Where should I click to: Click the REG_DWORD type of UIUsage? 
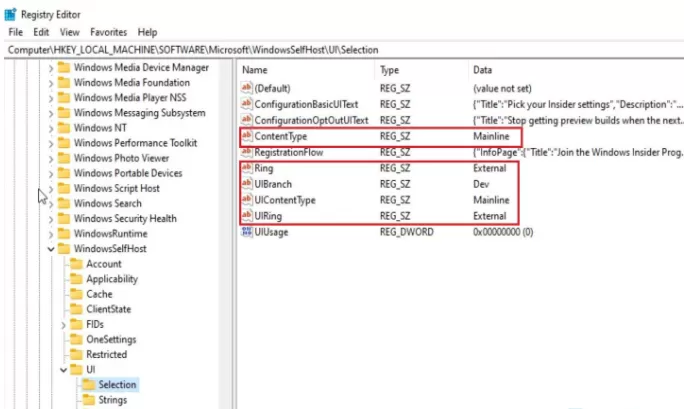(407, 232)
